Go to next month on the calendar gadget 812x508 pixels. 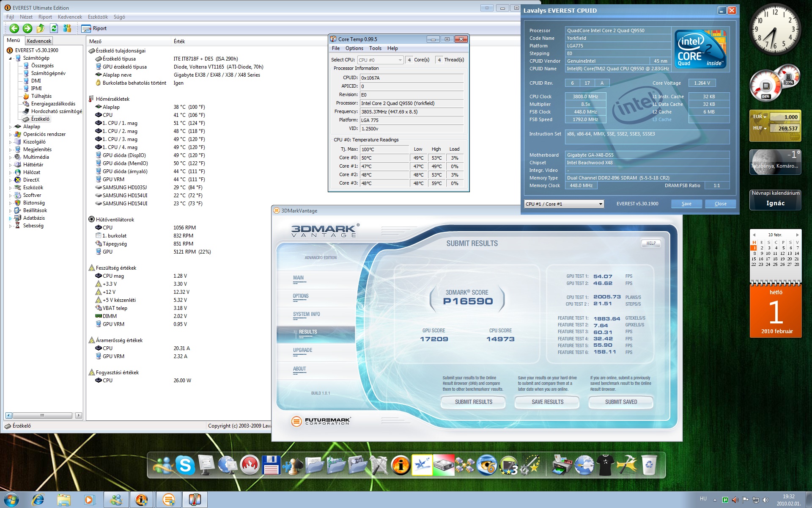tap(797, 235)
